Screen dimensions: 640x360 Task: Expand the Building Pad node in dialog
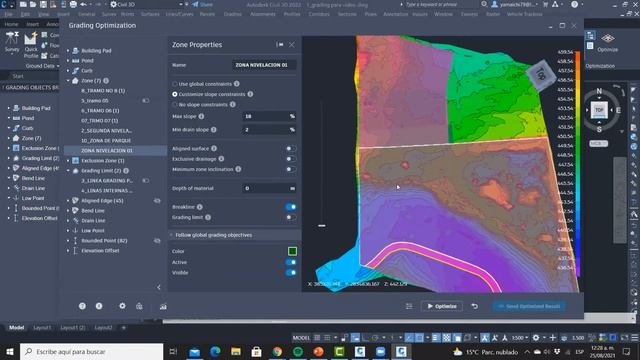(x=68, y=51)
